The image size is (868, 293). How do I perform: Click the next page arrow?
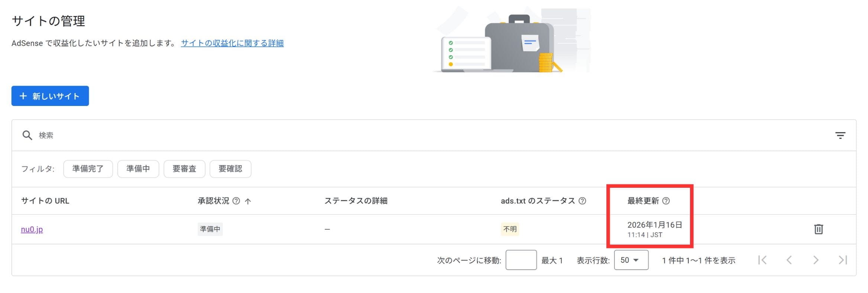tap(816, 260)
